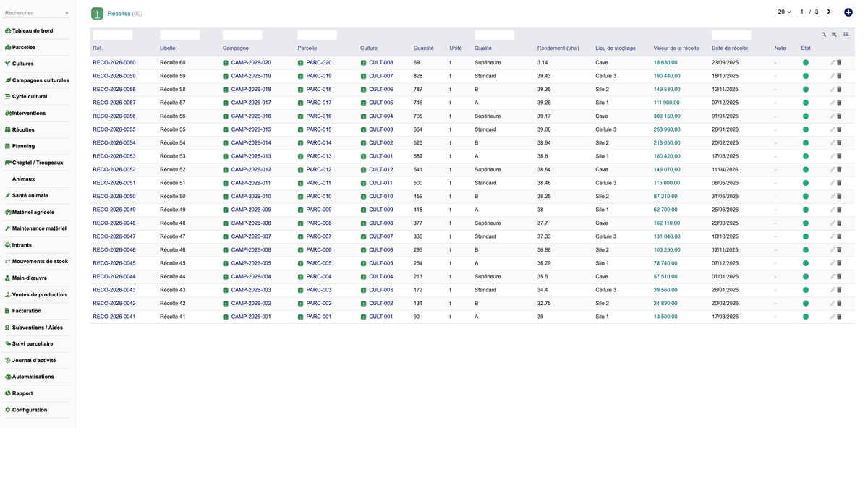Sort by Rendement (t/ha) header

558,48
